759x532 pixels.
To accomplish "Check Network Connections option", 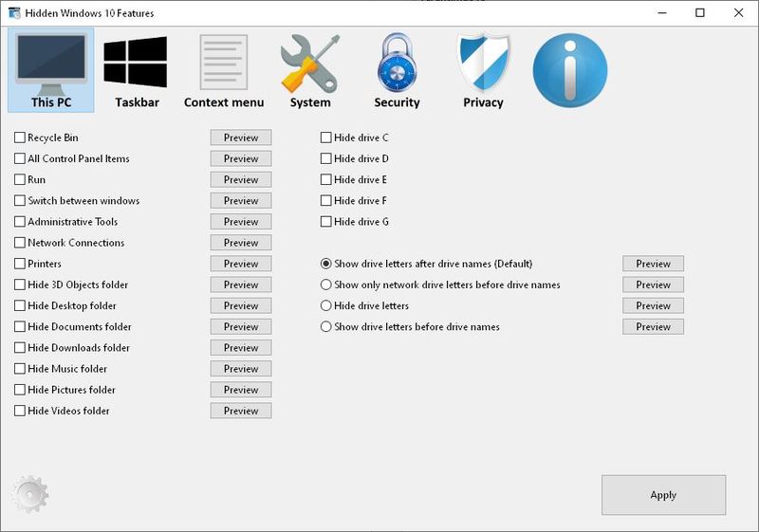I will click(x=20, y=243).
